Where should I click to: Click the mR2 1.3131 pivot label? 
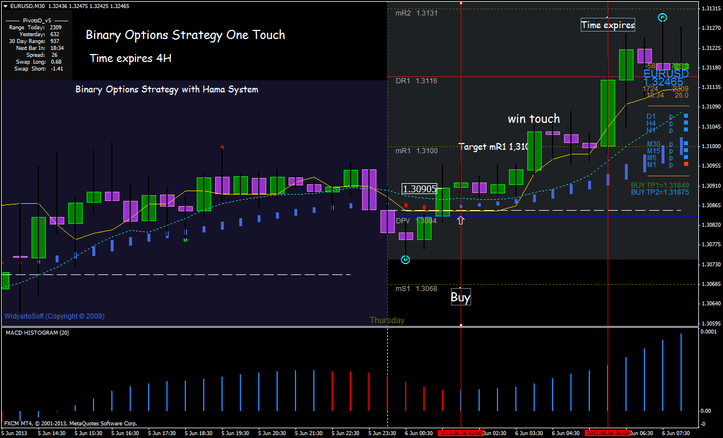[416, 13]
